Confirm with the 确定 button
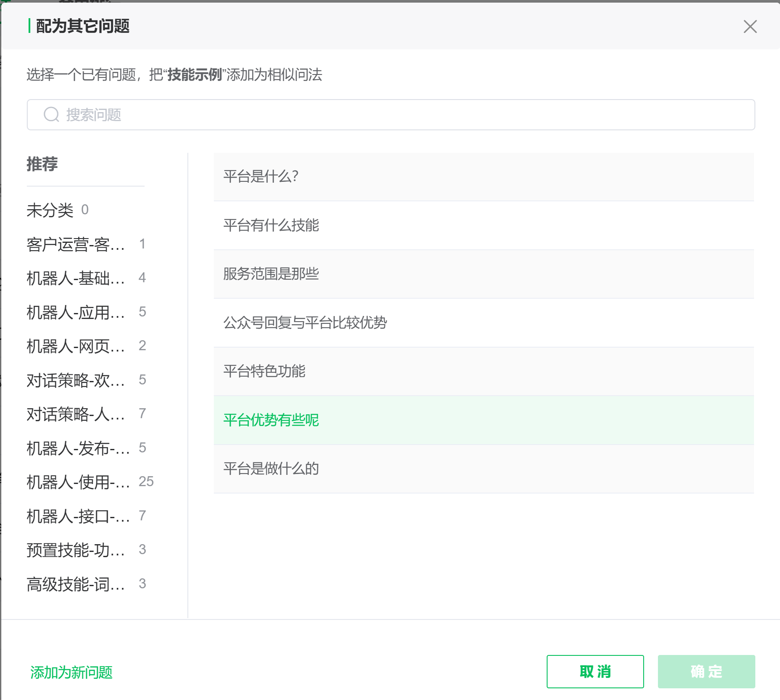Screen dimensions: 780x700 [706, 671]
